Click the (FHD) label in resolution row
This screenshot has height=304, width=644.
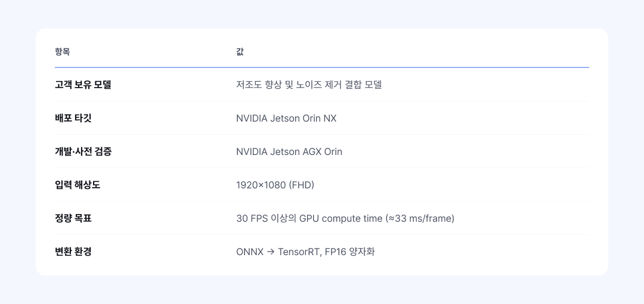[302, 185]
